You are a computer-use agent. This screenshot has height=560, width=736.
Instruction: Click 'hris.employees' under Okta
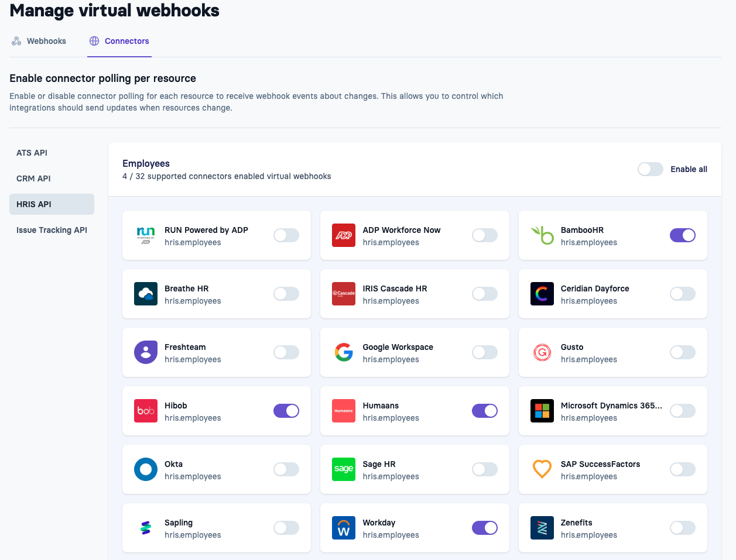(193, 476)
